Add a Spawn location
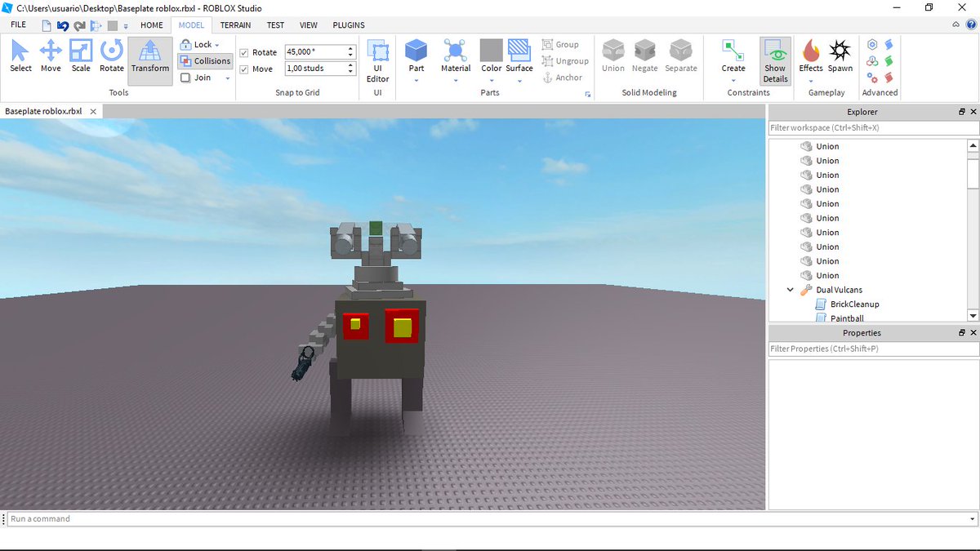This screenshot has width=980, height=551. coord(840,56)
